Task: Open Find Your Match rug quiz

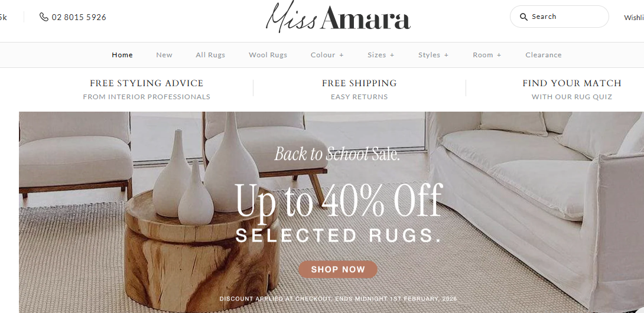Action: [572, 90]
